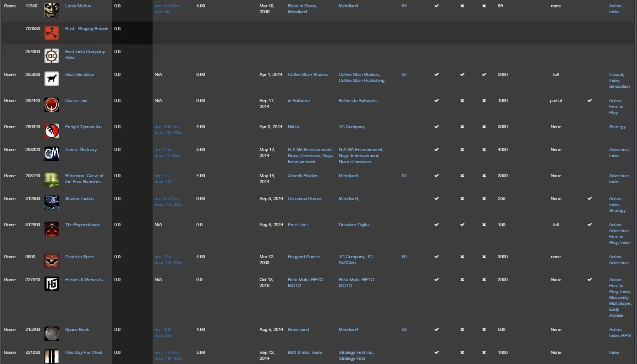Click the RPG genre tag for Space Hack
Viewport: 637px width, 364px height.
click(x=626, y=336)
